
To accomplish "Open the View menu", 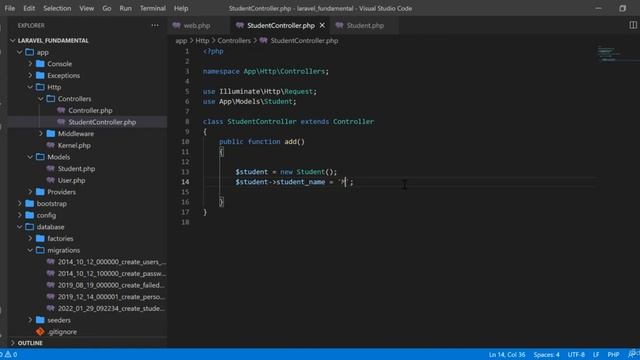I will click(x=87, y=8).
